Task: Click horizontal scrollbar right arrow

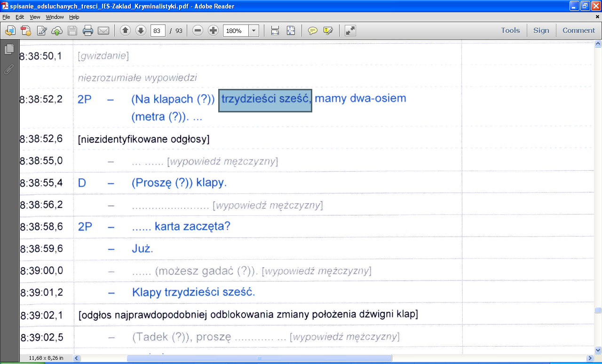Action: click(x=591, y=358)
